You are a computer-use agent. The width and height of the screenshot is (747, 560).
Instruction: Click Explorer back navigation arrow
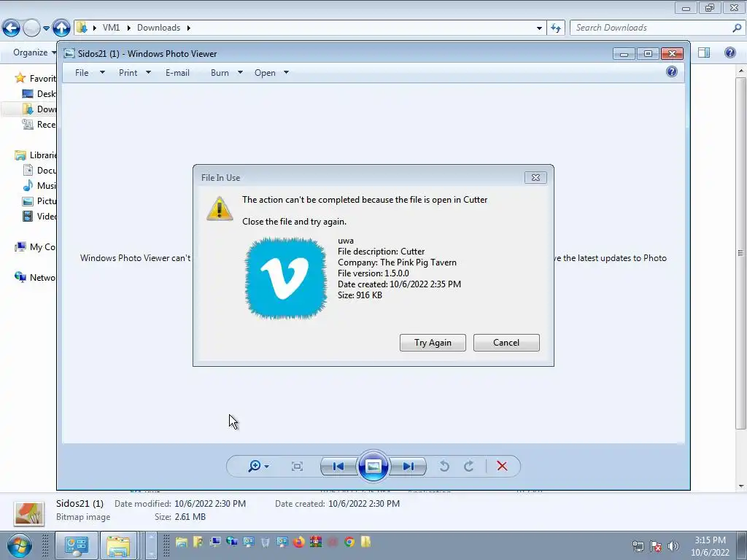click(11, 28)
